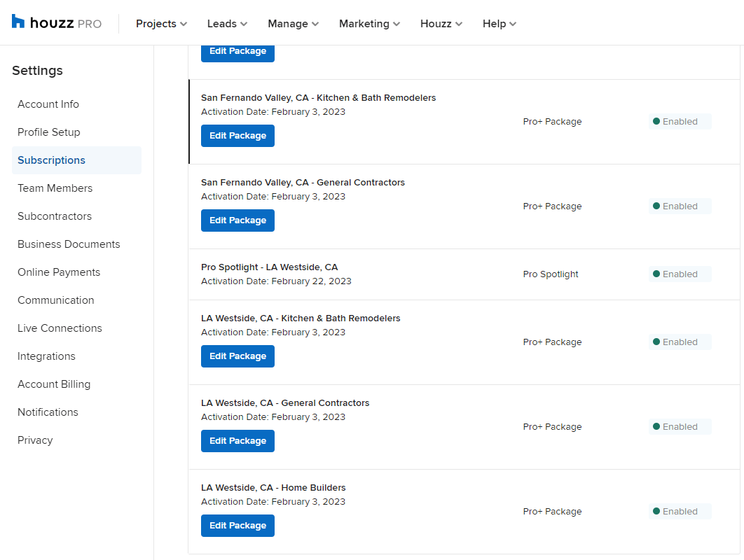744x560 pixels.
Task: Click the Houzz Pro logo
Action: (x=57, y=23)
